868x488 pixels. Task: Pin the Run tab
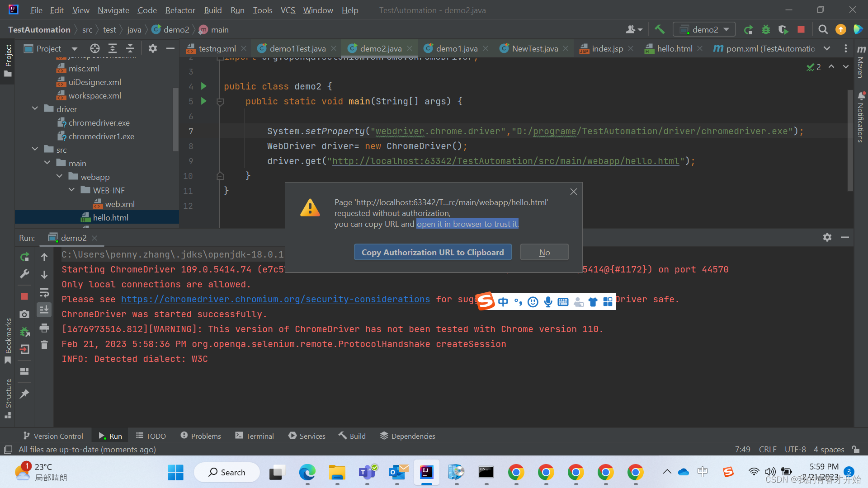coord(25,394)
